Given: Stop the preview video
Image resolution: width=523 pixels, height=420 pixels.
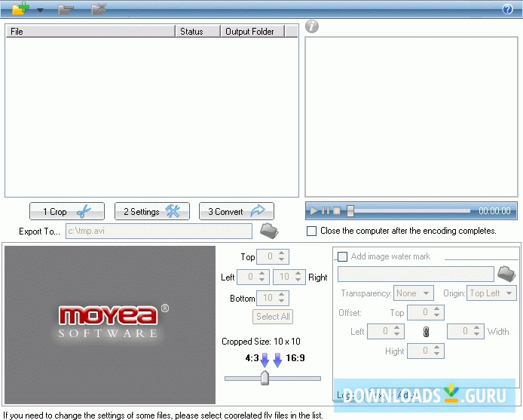Looking at the screenshot, I should click(337, 210).
